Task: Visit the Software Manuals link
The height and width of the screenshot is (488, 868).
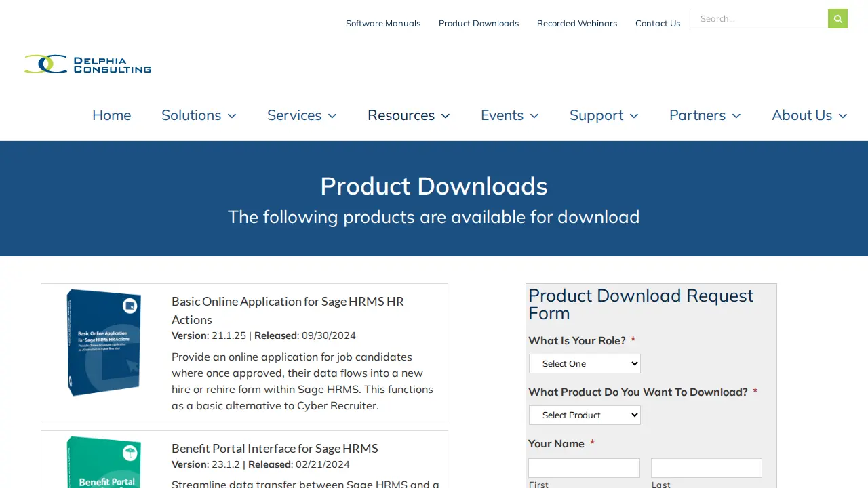Action: pos(383,24)
